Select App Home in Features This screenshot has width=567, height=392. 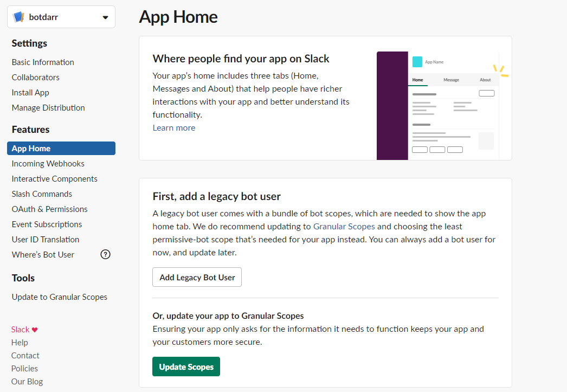coord(61,148)
